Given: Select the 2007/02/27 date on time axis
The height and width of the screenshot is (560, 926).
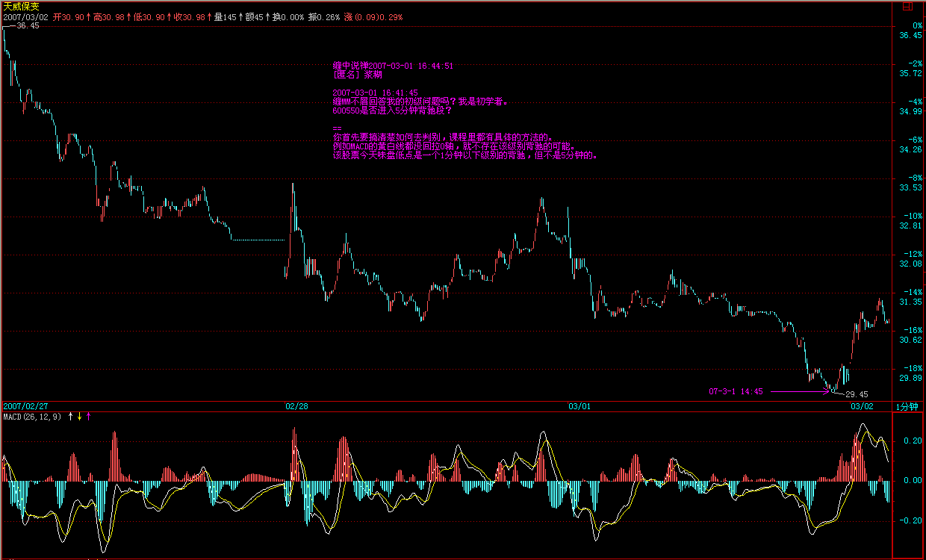Looking at the screenshot, I should [25, 406].
